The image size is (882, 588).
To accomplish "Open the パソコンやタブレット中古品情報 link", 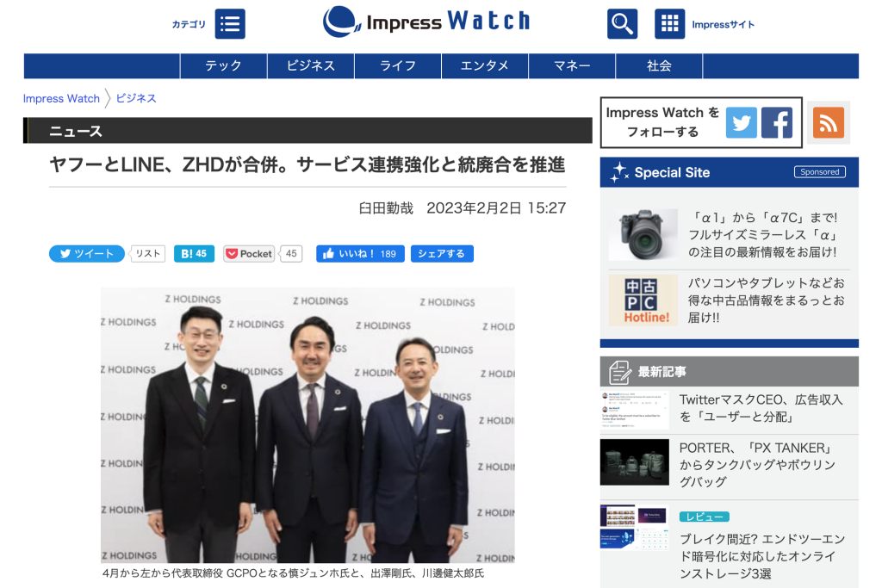I will pyautogui.click(x=766, y=300).
